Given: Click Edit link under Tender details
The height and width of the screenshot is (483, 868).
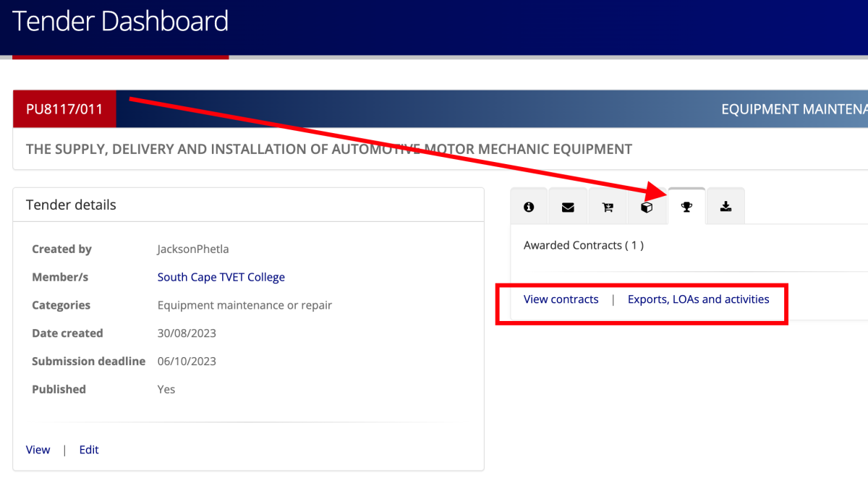Looking at the screenshot, I should 89,450.
